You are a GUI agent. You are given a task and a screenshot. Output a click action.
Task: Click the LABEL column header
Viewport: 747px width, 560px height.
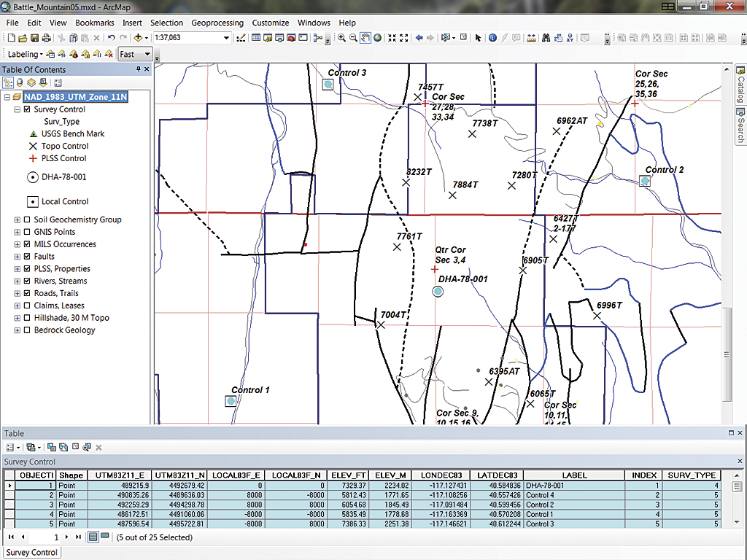point(574,475)
